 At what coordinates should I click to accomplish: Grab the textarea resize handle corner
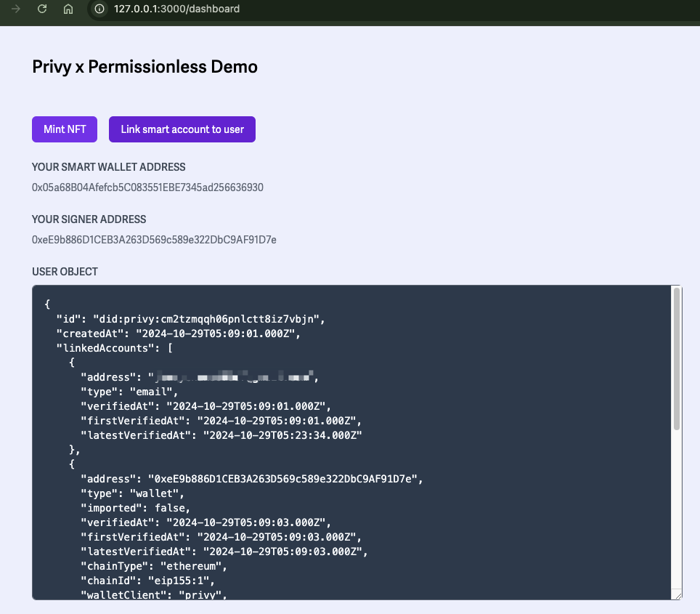click(678, 596)
